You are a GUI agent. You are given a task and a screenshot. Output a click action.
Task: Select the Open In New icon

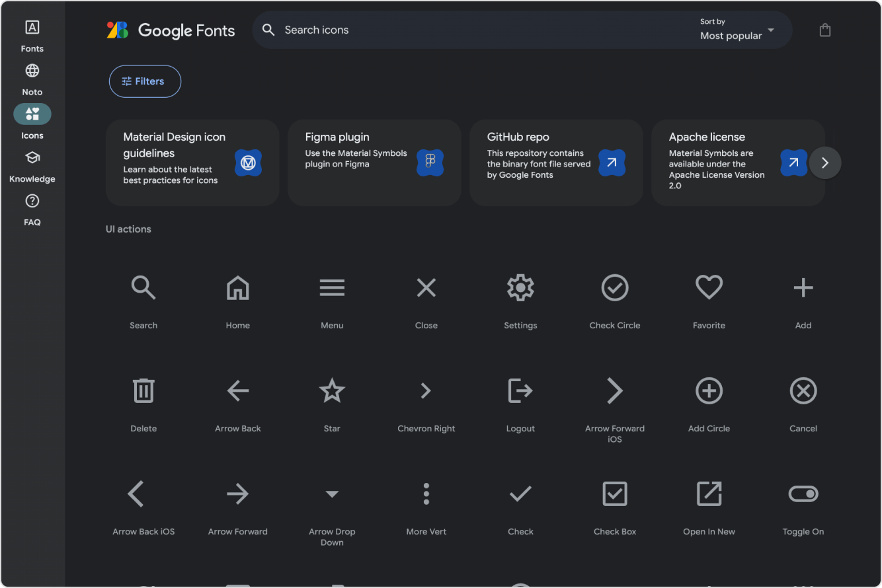coord(709,494)
